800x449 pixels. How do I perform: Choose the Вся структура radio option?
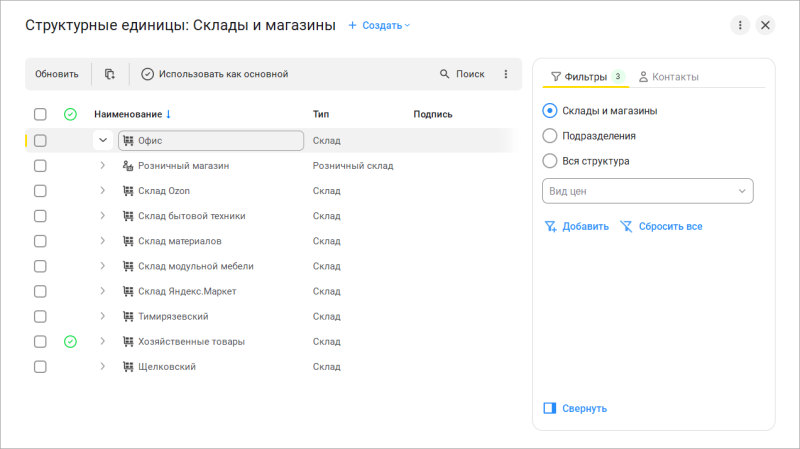point(549,160)
